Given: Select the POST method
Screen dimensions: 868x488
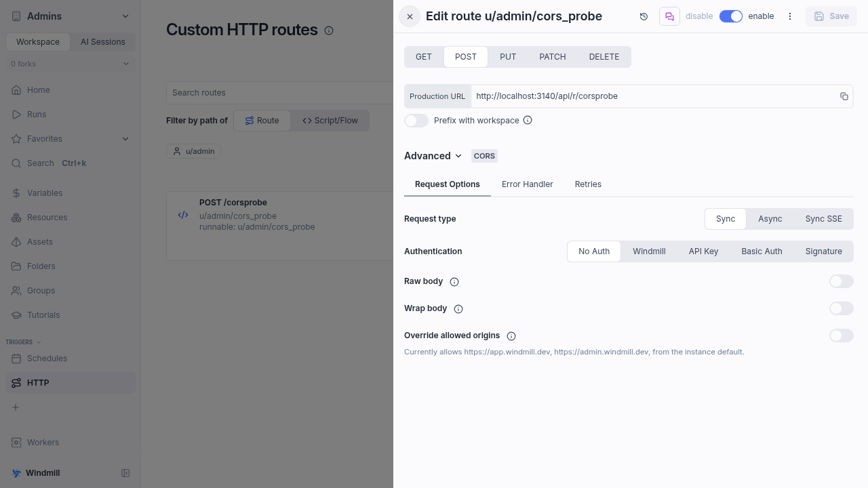Looking at the screenshot, I should point(466,57).
